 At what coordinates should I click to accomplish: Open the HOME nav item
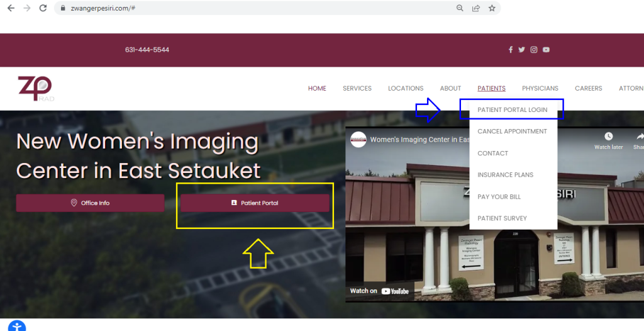317,88
